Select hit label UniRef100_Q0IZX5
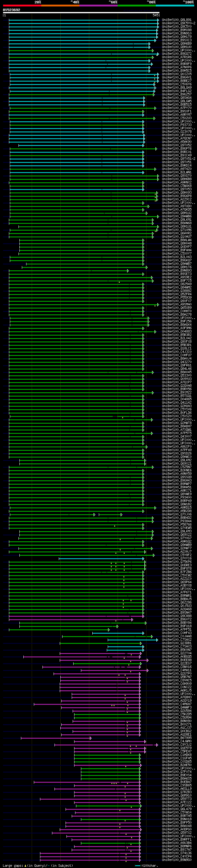The width and height of the screenshot is (197, 868). (176, 74)
